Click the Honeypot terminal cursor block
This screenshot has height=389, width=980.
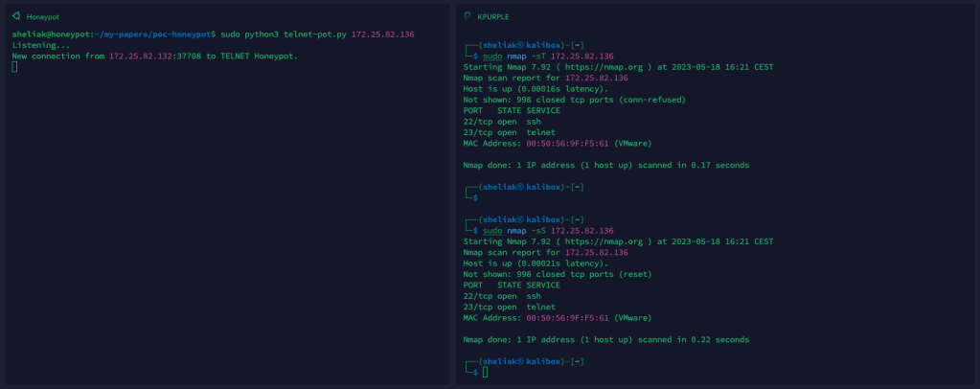pos(14,67)
